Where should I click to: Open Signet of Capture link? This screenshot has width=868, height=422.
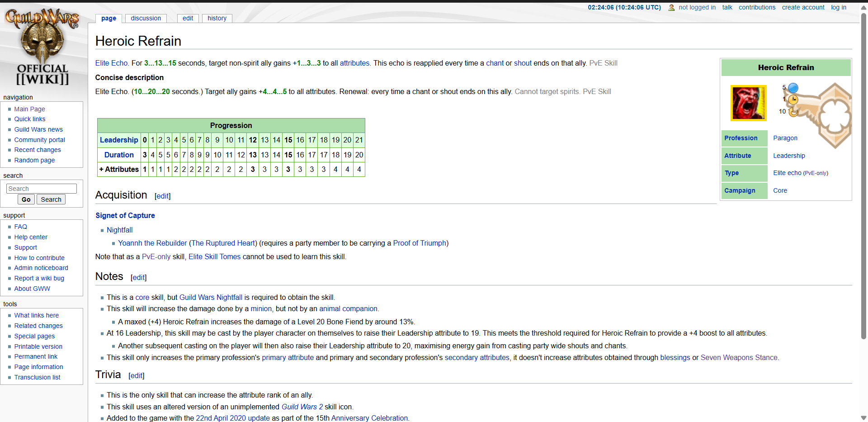coord(125,215)
